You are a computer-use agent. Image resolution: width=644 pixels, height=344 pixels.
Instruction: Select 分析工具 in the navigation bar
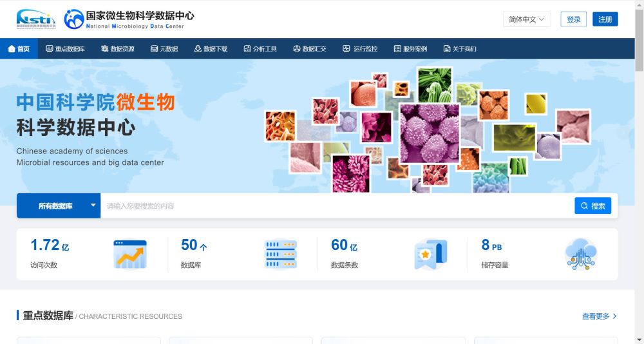tap(260, 49)
